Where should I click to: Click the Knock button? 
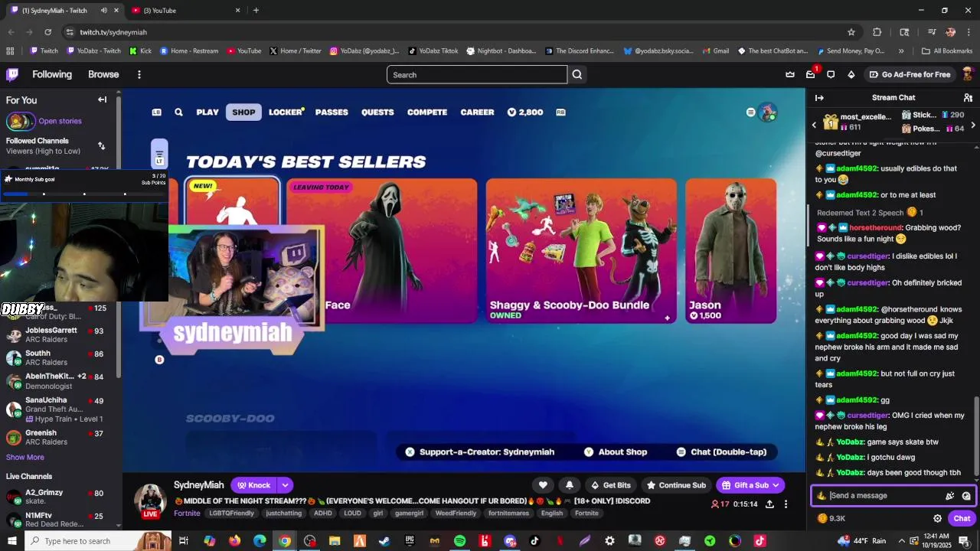[x=254, y=485]
